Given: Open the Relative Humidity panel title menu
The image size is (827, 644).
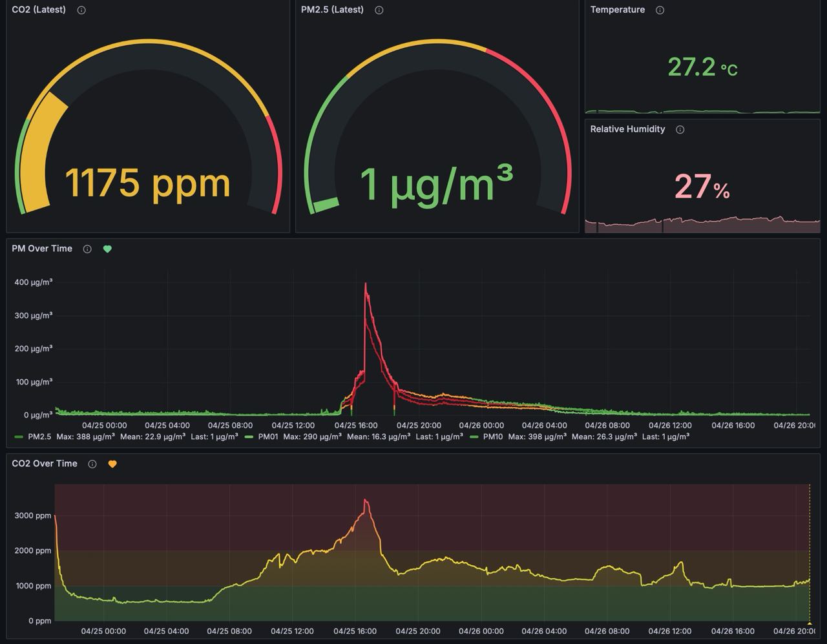Looking at the screenshot, I should coord(627,129).
